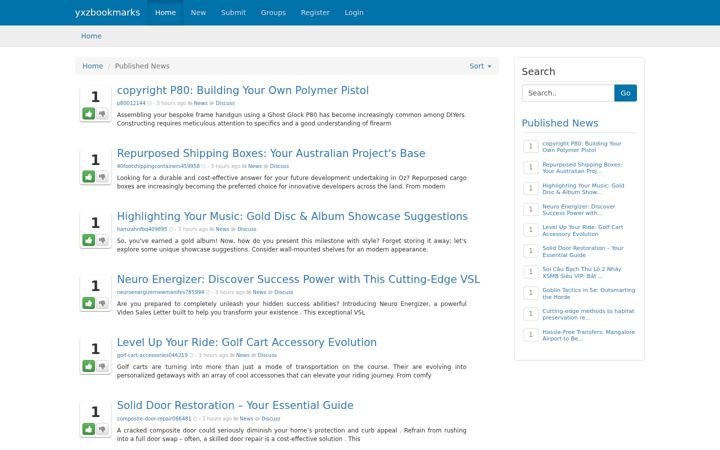720x450 pixels.
Task: Open the Published News sidebar heading
Action: tap(560, 123)
